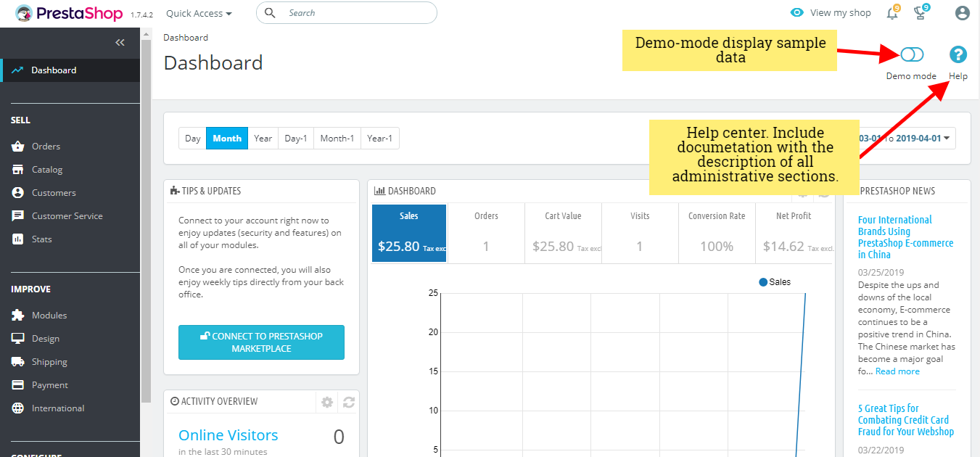Open the View my shop link
Image resolution: width=980 pixels, height=457 pixels.
841,13
